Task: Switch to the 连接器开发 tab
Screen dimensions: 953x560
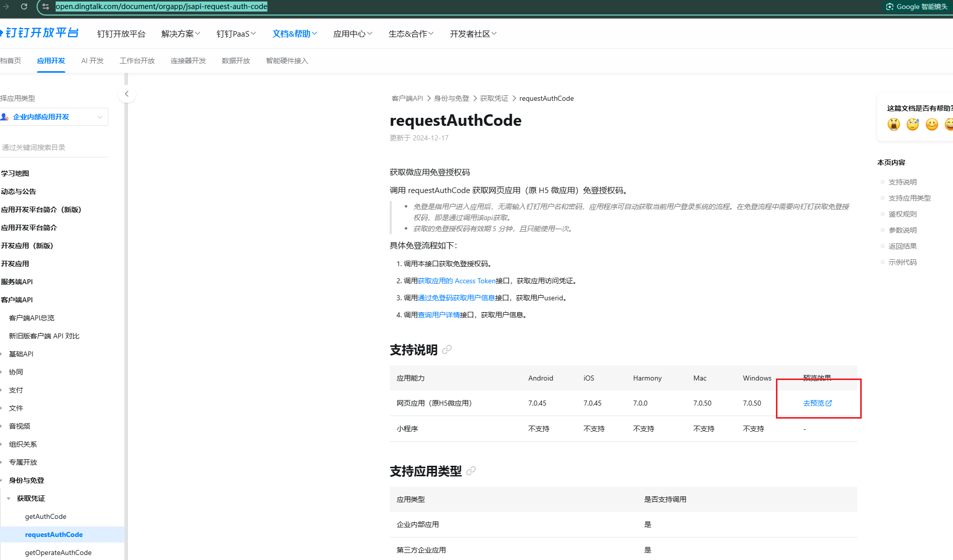Action: pos(188,61)
